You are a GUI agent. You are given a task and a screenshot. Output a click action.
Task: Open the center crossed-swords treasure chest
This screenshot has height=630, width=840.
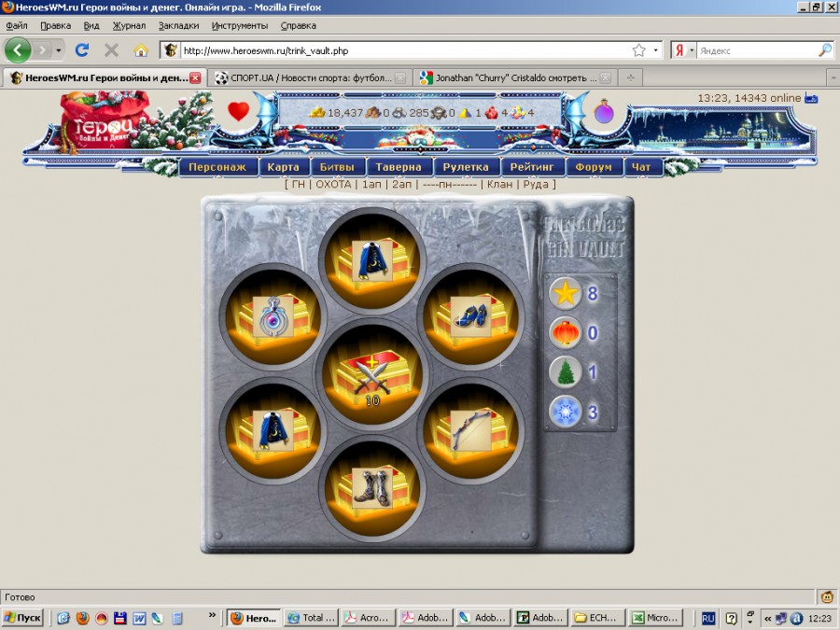click(371, 374)
